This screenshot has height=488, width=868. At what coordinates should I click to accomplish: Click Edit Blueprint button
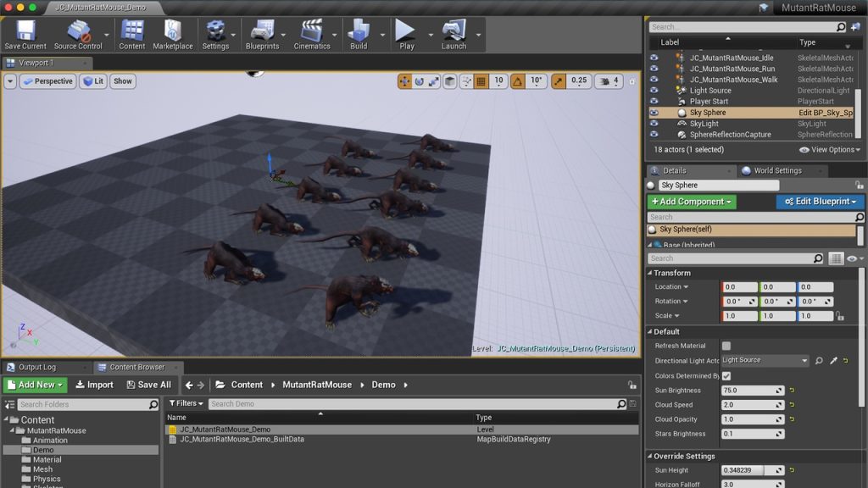[820, 202]
